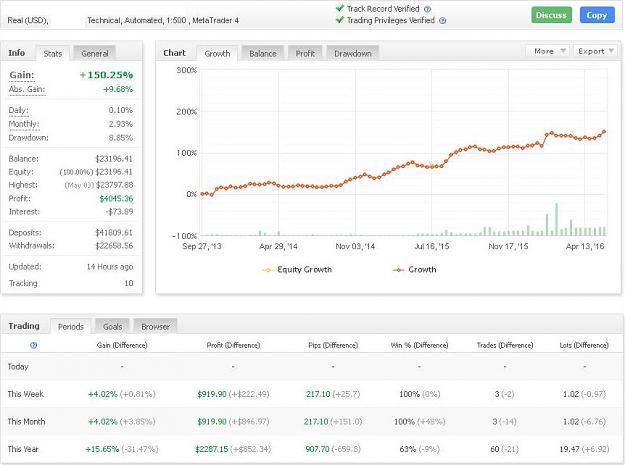Select the Balance chart tab

[x=263, y=53]
